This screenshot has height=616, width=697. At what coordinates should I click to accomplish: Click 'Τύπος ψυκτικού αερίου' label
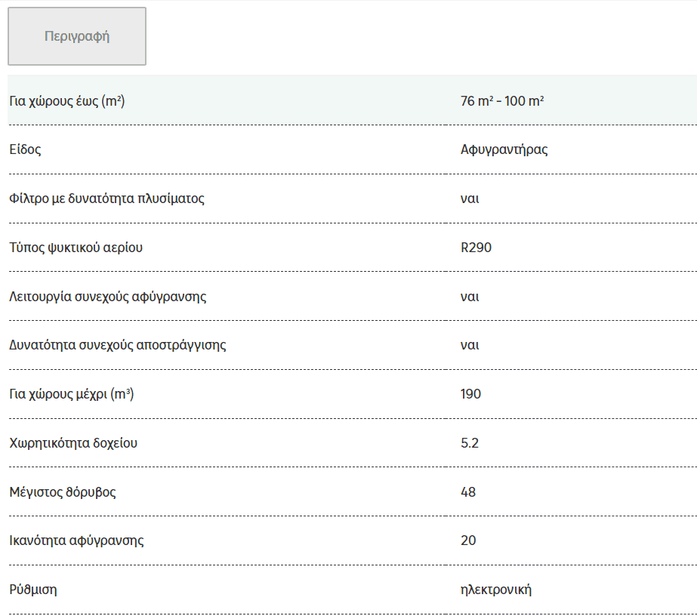click(76, 248)
